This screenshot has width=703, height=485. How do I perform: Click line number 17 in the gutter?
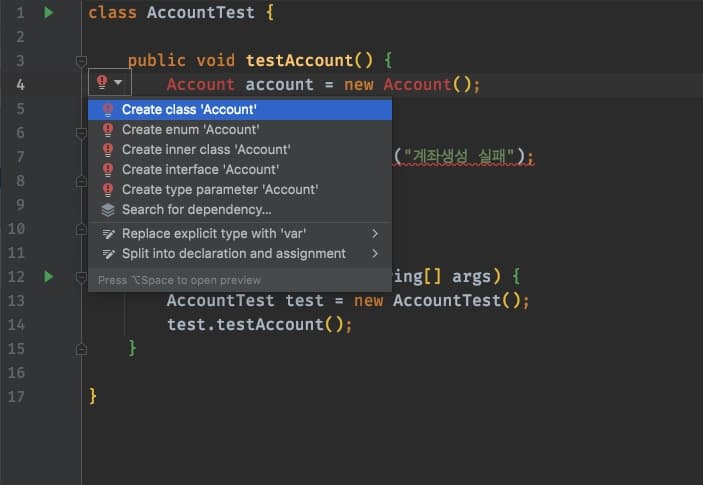(x=16, y=397)
